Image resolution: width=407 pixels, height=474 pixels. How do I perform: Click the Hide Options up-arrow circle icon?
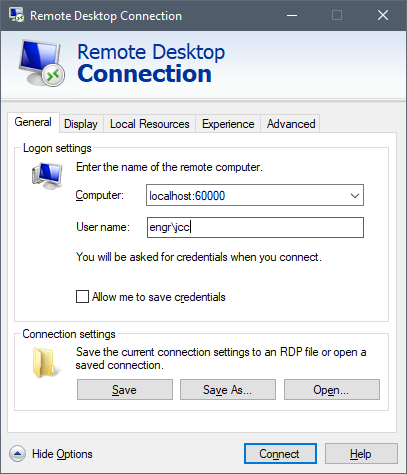click(x=17, y=454)
